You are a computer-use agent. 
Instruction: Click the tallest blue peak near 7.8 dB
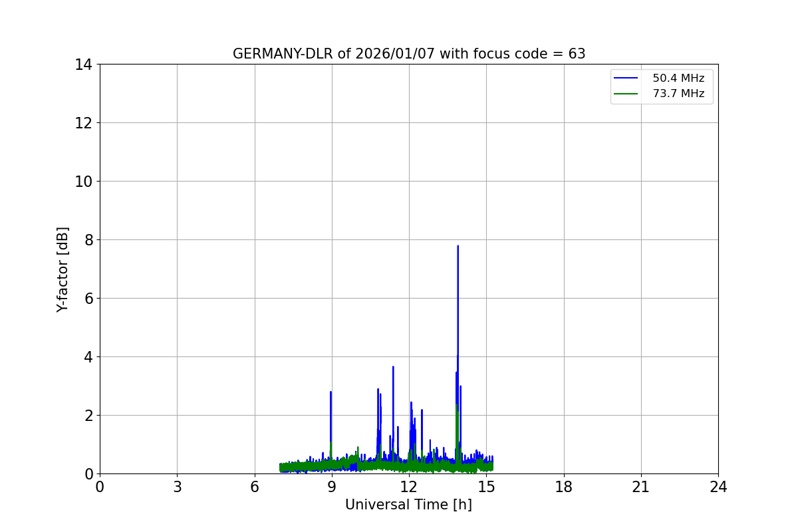point(458,247)
